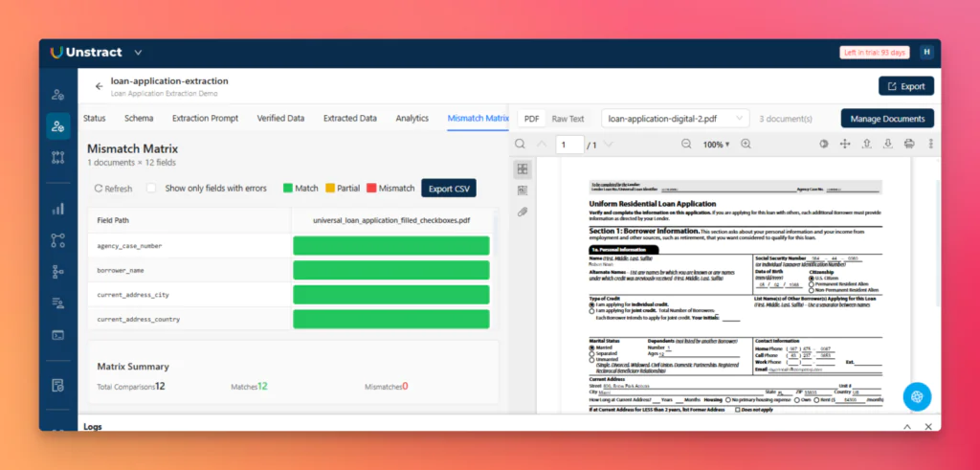980x470 pixels.
Task: Open the 100% zoom level dropdown
Action: [716, 145]
